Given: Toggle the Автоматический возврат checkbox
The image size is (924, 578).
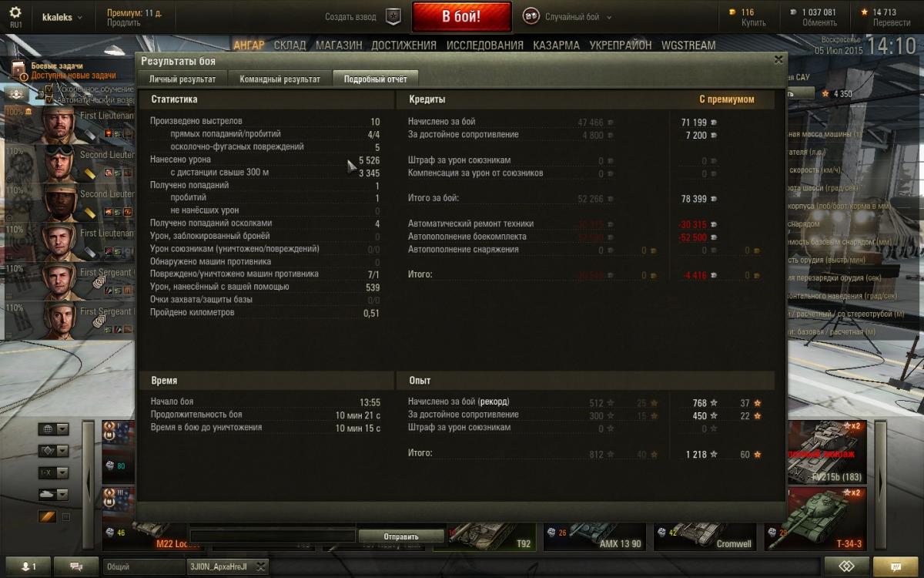Looking at the screenshot, I should click(49, 100).
